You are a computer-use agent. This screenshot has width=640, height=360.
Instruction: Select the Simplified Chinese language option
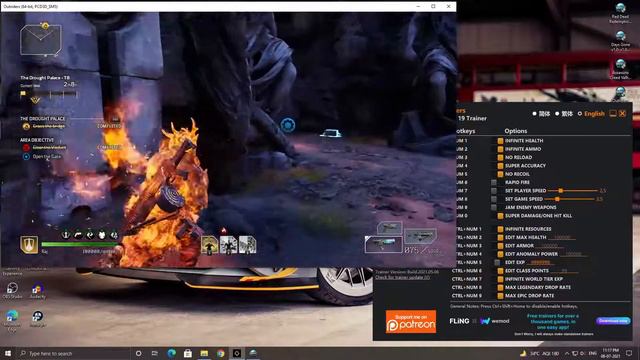click(541, 114)
